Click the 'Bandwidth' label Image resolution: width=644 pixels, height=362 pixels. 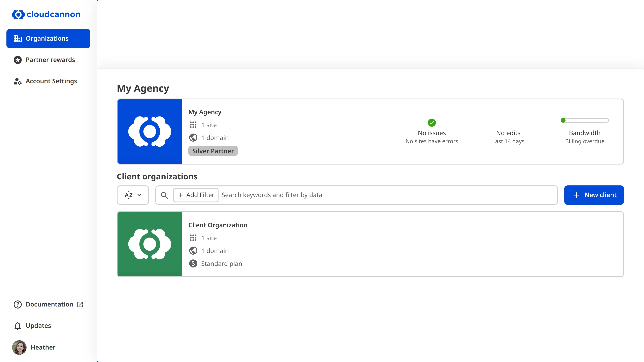point(585,133)
